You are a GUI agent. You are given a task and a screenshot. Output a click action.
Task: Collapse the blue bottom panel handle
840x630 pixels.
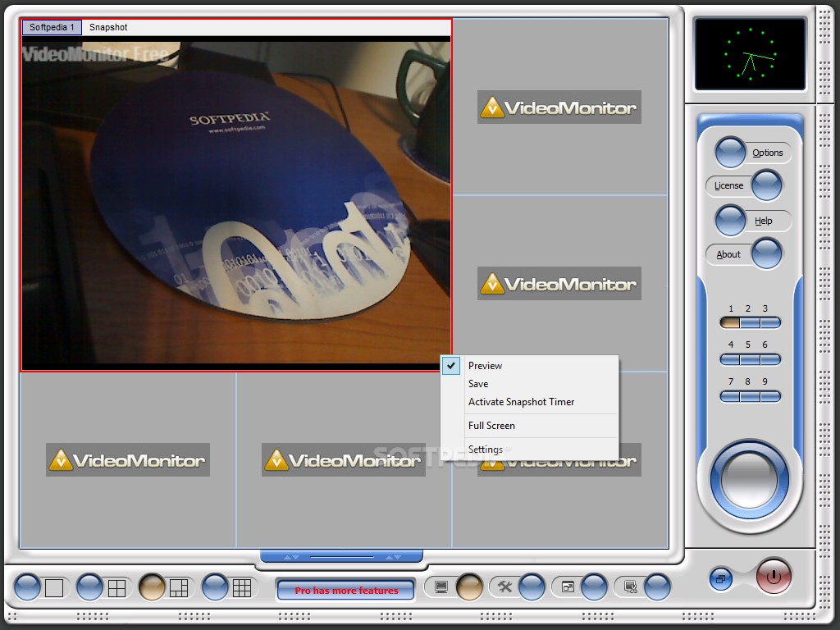click(342, 557)
